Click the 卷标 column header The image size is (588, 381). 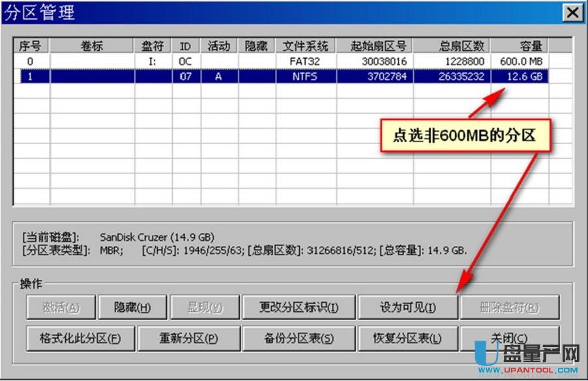coord(92,46)
